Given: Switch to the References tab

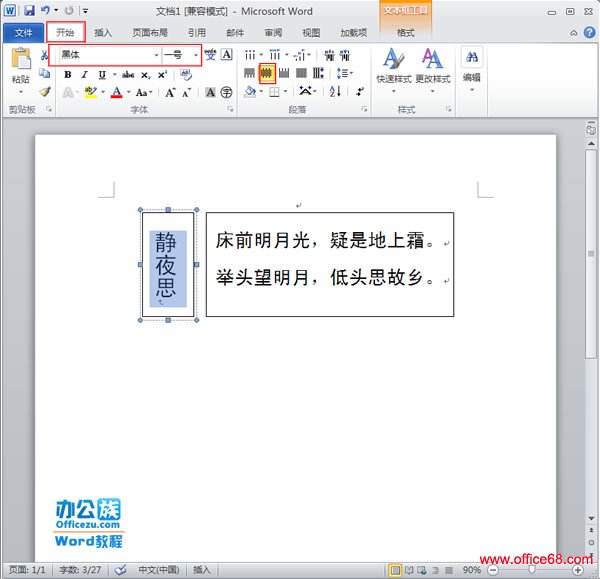Looking at the screenshot, I should click(197, 33).
